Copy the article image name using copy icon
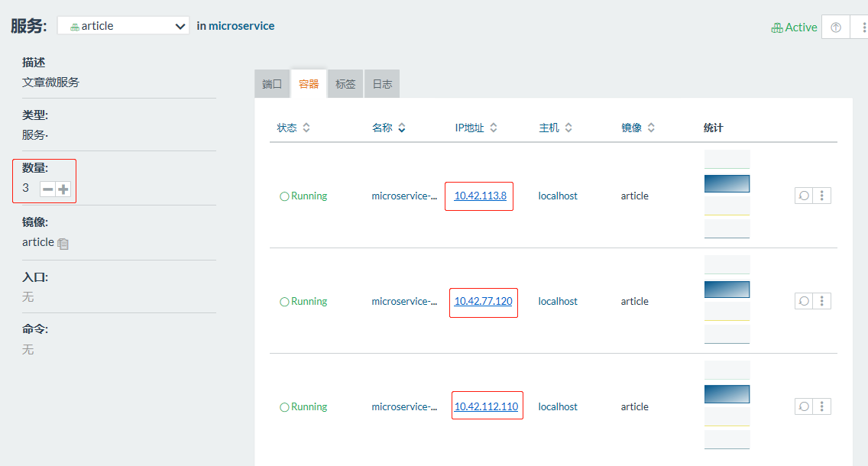868x466 pixels. [62, 243]
